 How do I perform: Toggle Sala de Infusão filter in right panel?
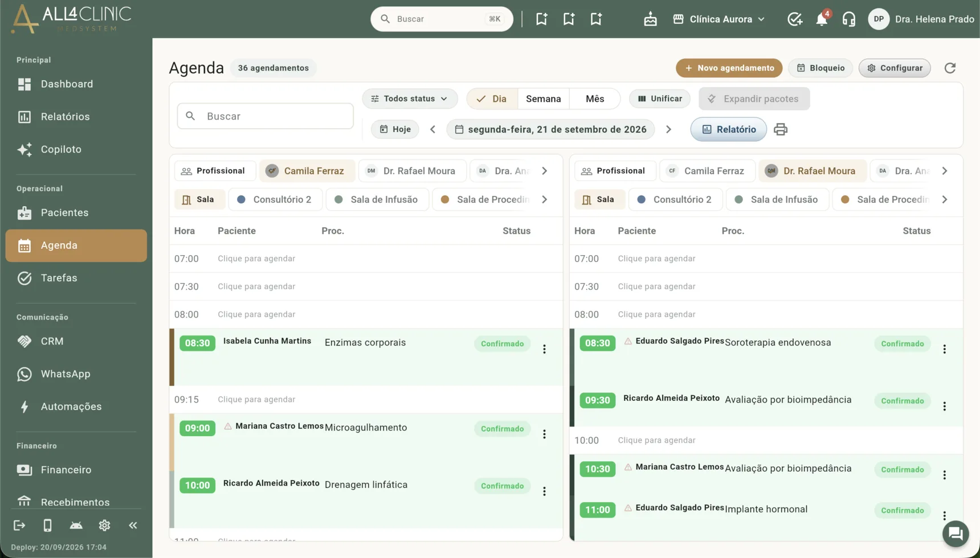pyautogui.click(x=777, y=199)
